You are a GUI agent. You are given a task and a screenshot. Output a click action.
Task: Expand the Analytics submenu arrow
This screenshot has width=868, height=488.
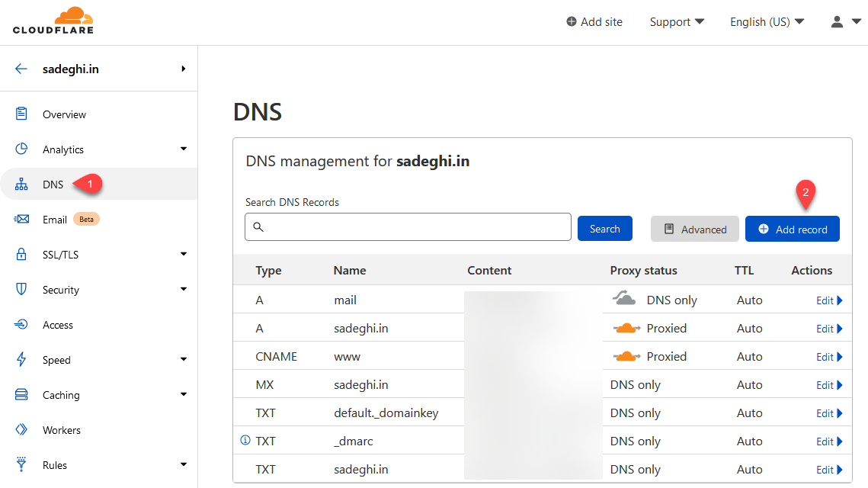coord(183,149)
